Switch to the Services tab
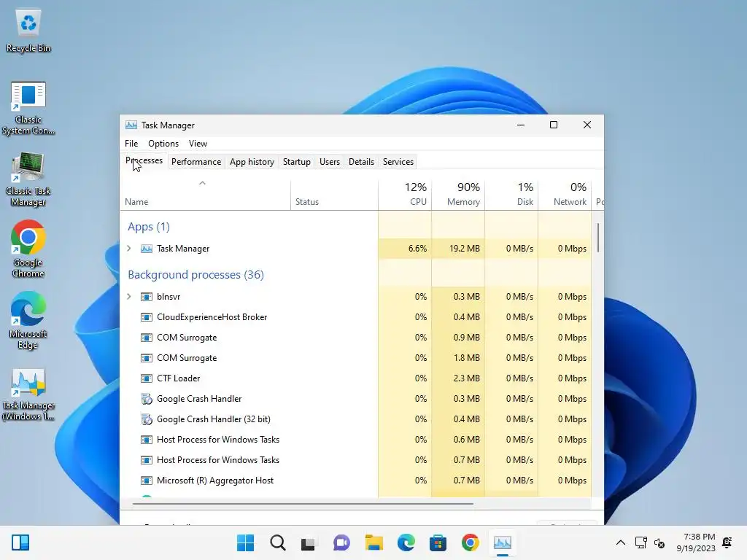The image size is (747, 560). click(x=398, y=162)
